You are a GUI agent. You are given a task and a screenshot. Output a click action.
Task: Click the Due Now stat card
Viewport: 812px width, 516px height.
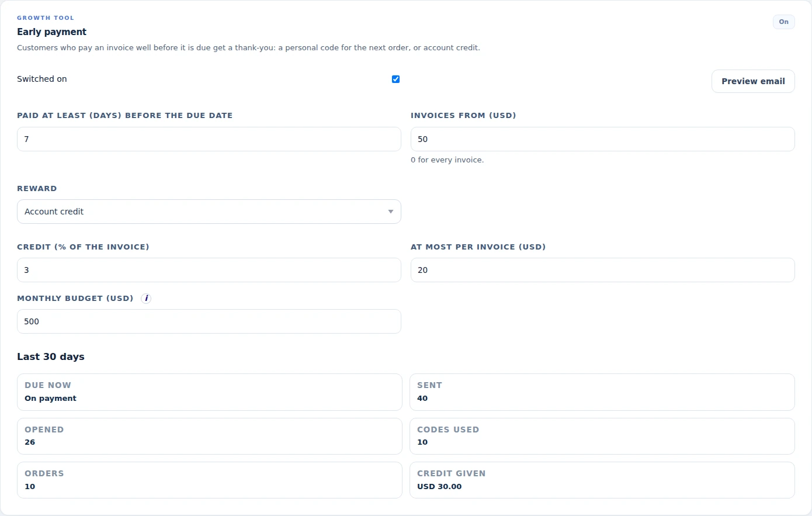[210, 392]
